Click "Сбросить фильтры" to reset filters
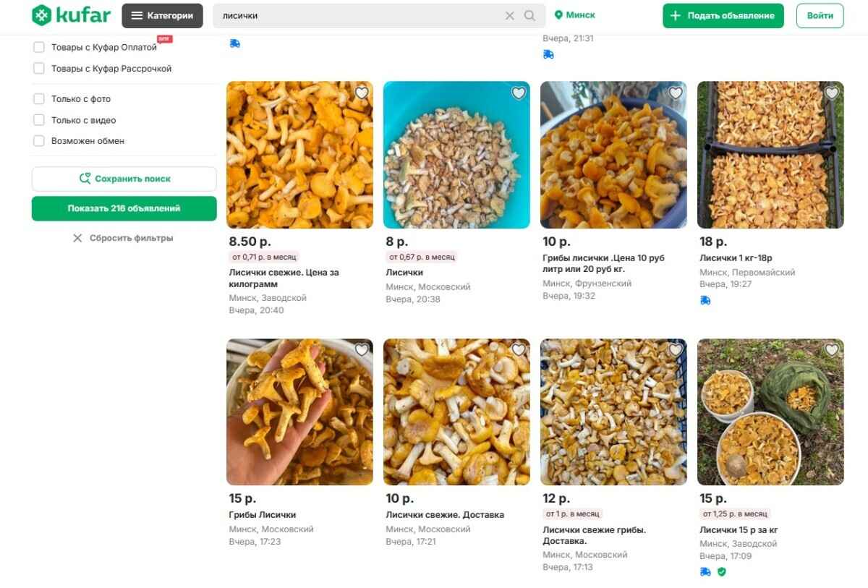Image resolution: width=868 pixels, height=588 pixels. click(124, 237)
